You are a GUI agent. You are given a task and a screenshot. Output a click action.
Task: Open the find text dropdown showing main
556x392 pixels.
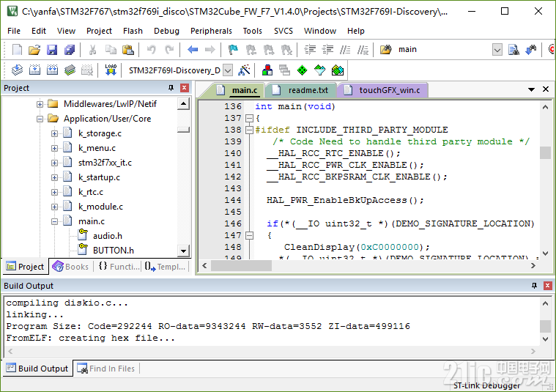(497, 50)
